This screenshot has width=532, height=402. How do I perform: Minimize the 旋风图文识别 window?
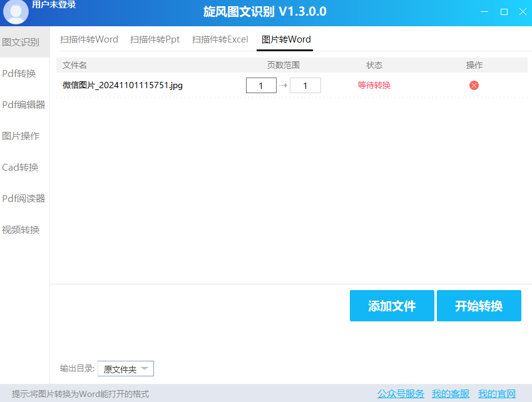[x=484, y=12]
